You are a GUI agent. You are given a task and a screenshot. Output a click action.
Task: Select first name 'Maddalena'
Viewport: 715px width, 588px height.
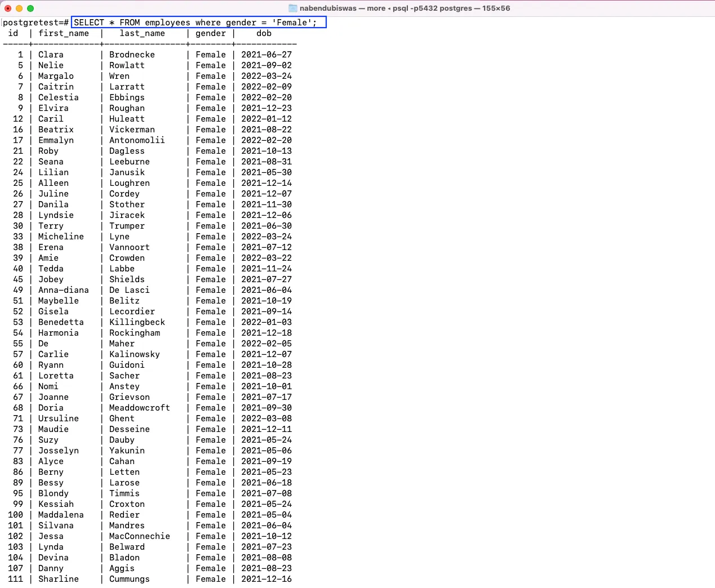(61, 515)
